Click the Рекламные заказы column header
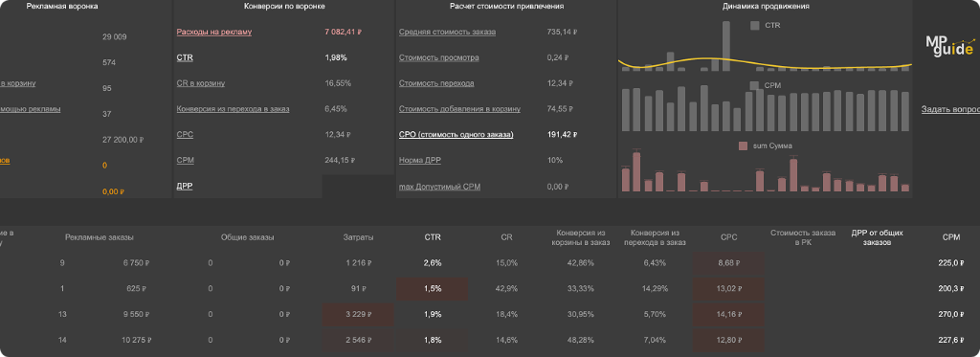This screenshot has width=980, height=357. pos(99,237)
